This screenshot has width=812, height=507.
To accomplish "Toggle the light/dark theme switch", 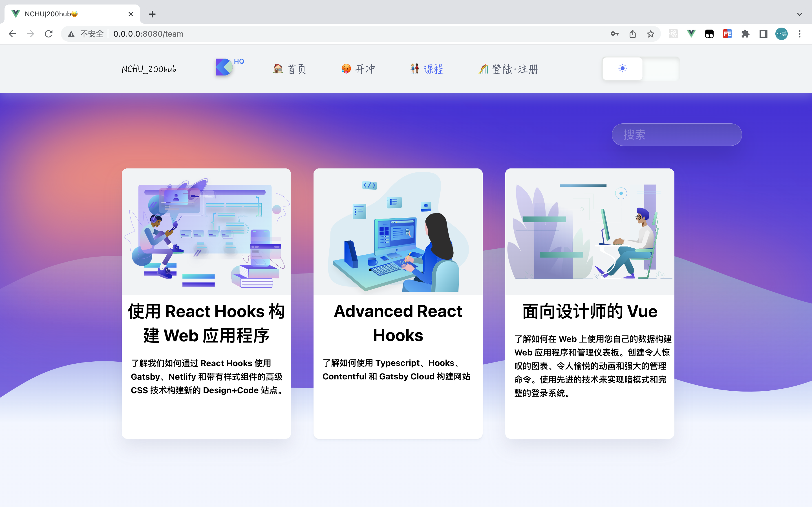I will point(660,69).
